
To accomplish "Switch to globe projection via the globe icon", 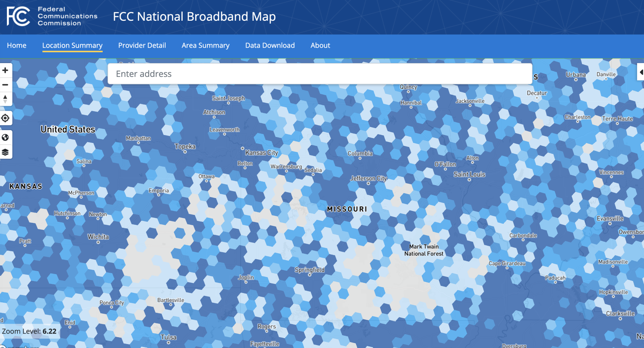I will (x=6, y=137).
